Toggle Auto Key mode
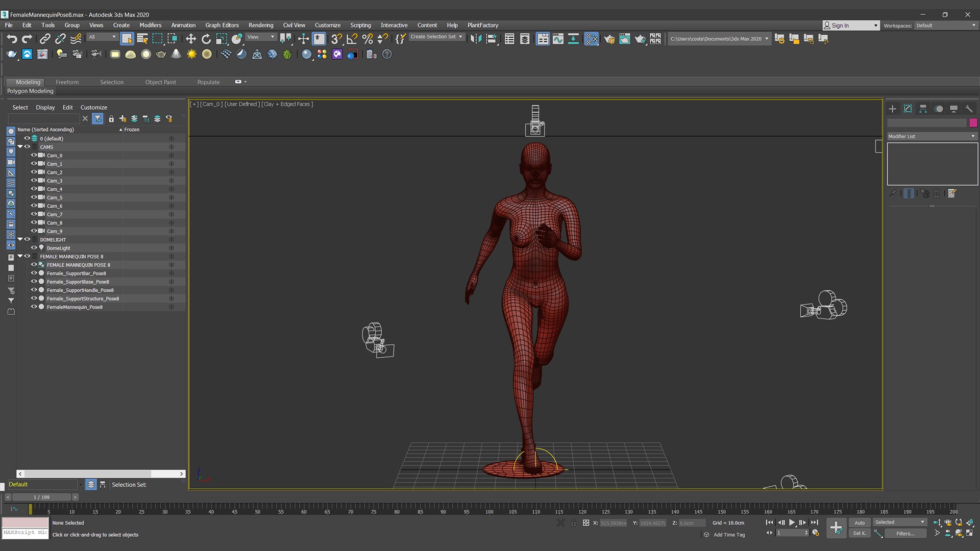Screen dimensions: 980x551 point(860,522)
